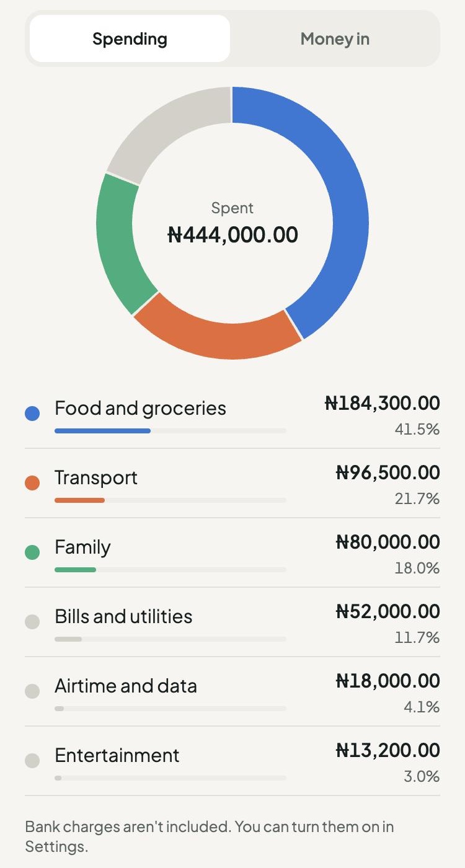Tap the grey dot beside Bills and utilities
This screenshot has height=868, width=465.
(32, 621)
